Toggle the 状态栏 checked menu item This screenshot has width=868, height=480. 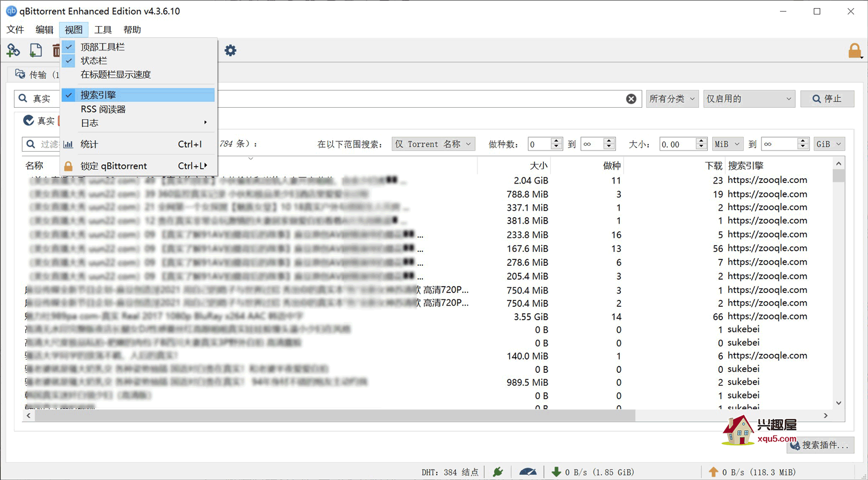138,61
